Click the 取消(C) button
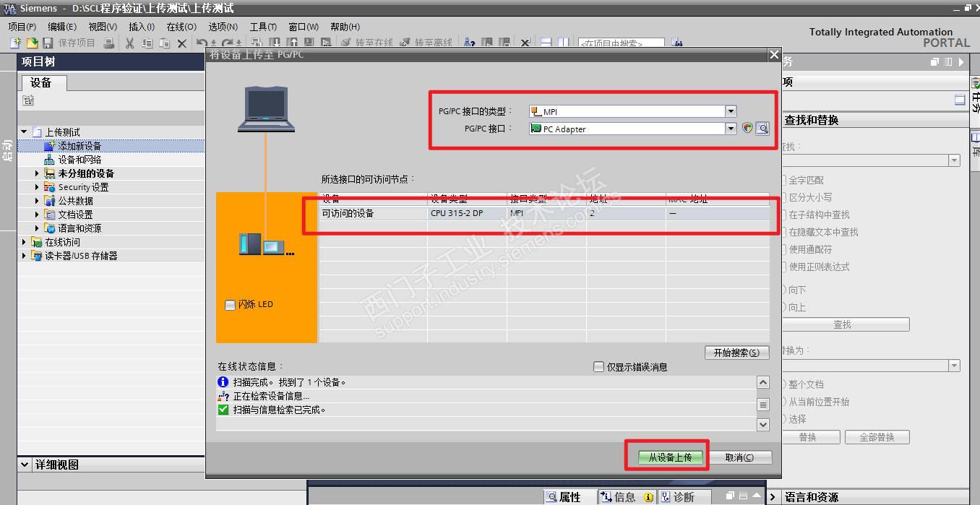 click(x=739, y=457)
